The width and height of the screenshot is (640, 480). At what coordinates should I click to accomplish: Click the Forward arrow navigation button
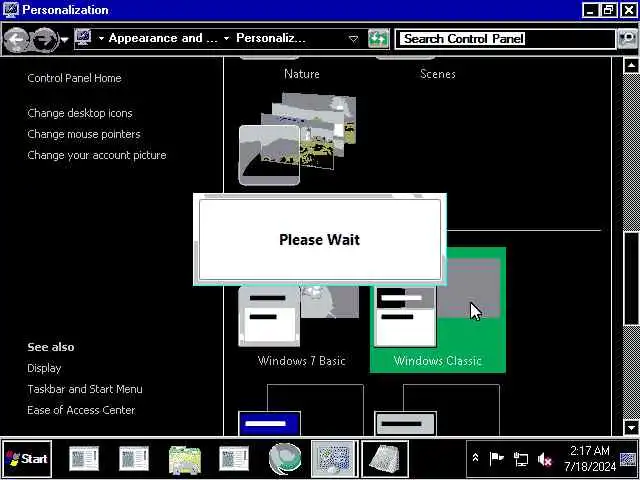(x=45, y=40)
